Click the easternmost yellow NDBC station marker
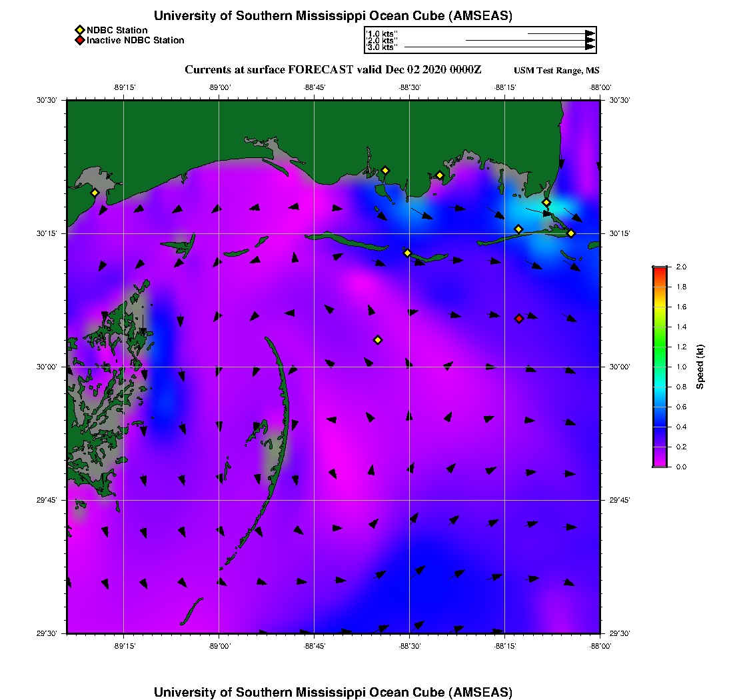The image size is (733, 700). (x=571, y=233)
